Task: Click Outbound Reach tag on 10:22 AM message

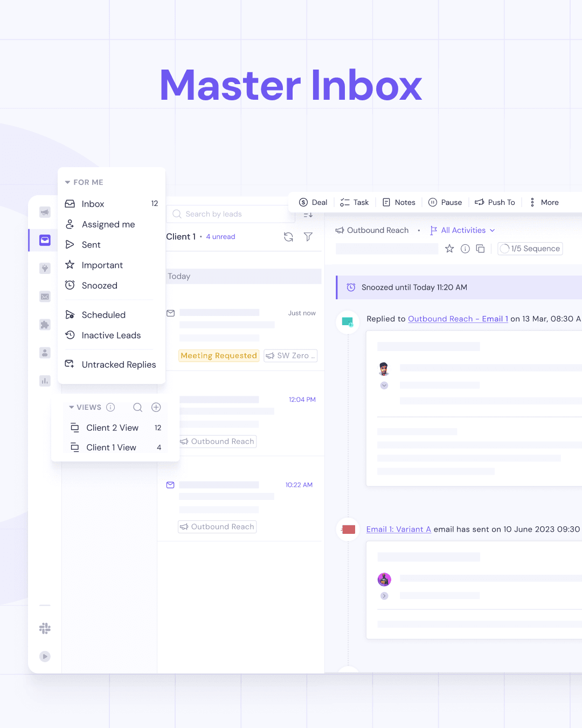Action: (217, 526)
